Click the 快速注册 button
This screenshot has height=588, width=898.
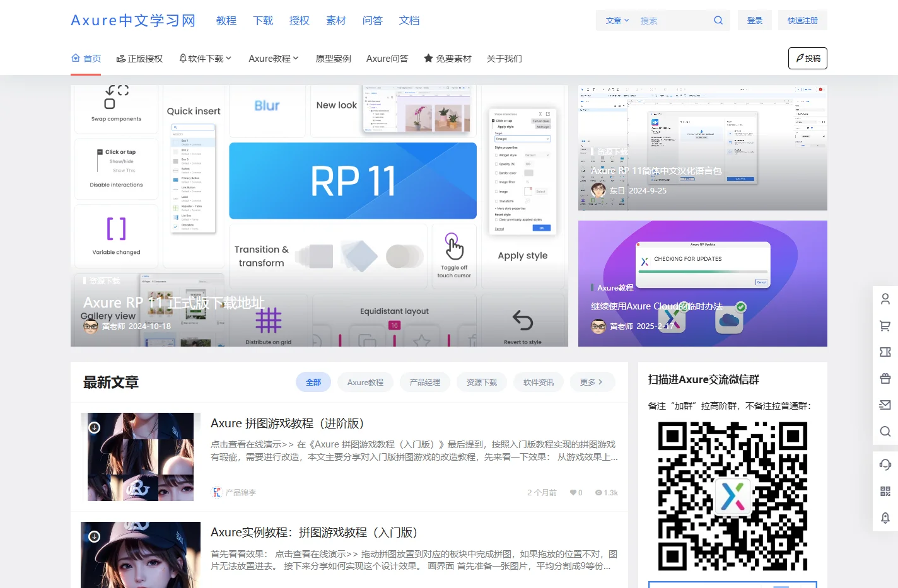click(x=803, y=20)
